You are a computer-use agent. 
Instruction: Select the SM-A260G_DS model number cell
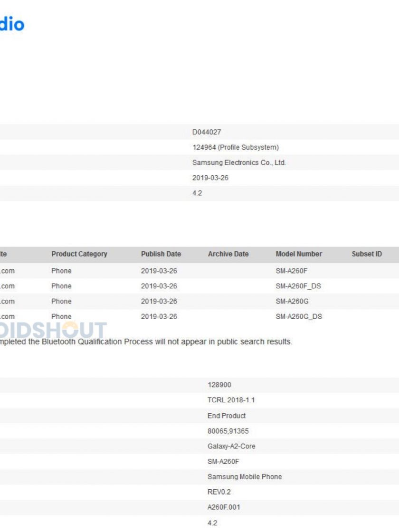pyautogui.click(x=298, y=316)
